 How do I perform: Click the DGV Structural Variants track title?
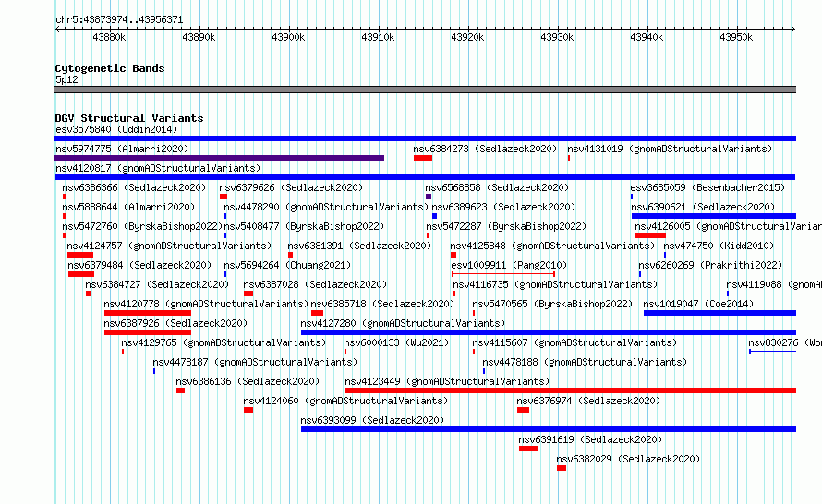(129, 118)
